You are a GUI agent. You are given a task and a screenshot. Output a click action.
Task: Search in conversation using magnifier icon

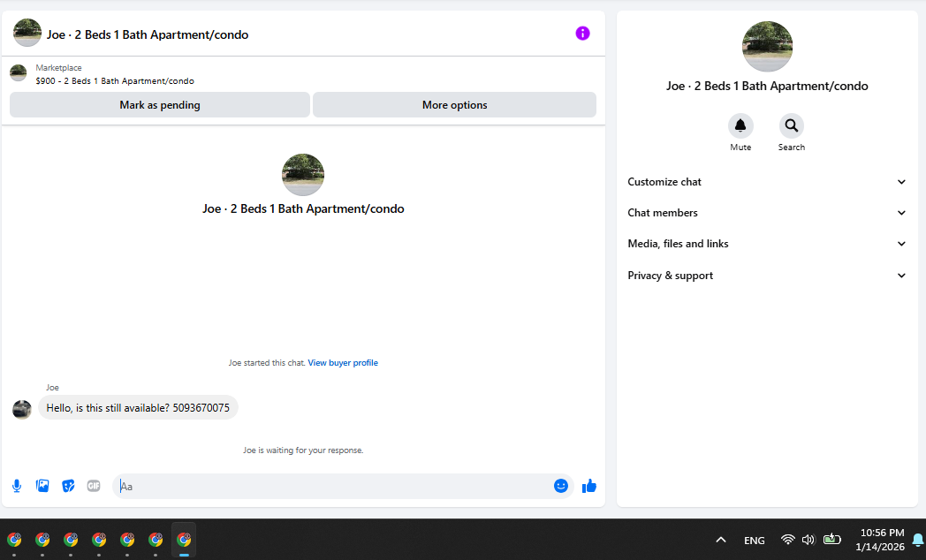[x=792, y=125]
